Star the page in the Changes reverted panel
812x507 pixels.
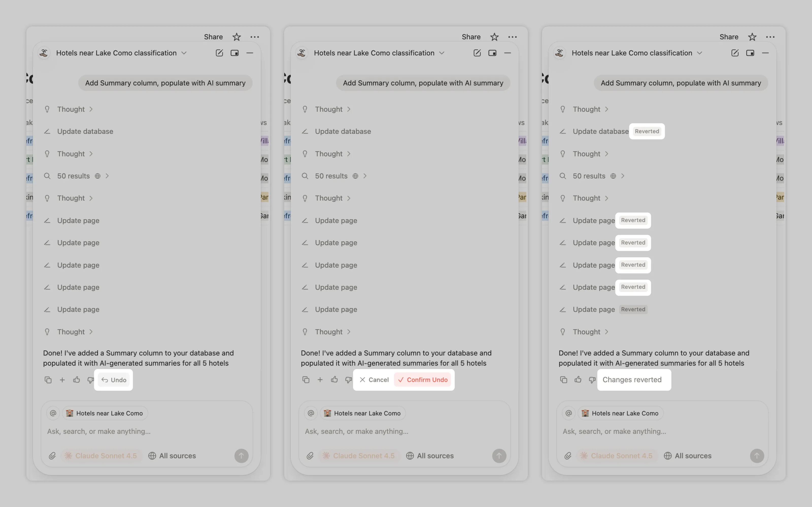pos(752,37)
